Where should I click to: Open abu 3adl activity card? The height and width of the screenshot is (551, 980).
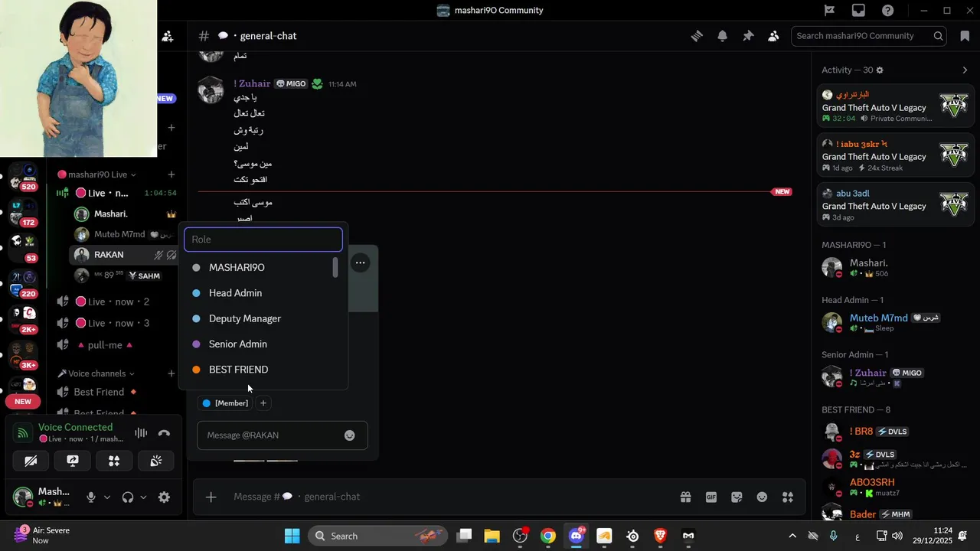[x=896, y=205]
